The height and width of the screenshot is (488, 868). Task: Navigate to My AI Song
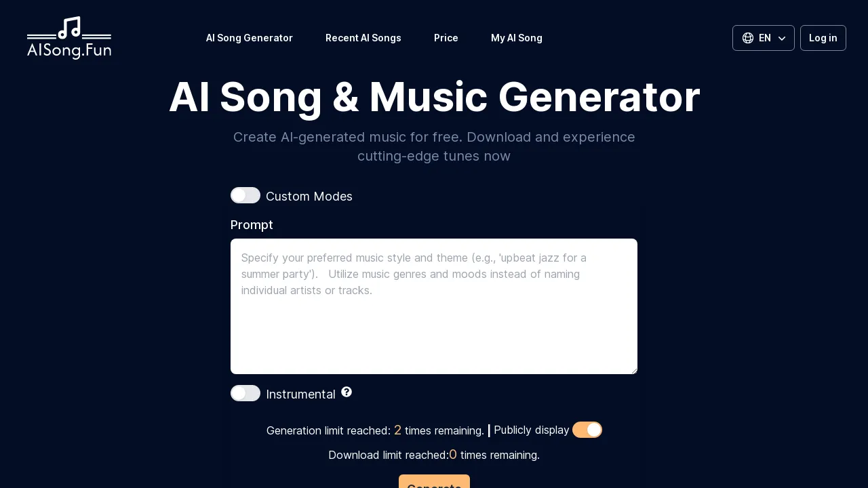click(517, 38)
